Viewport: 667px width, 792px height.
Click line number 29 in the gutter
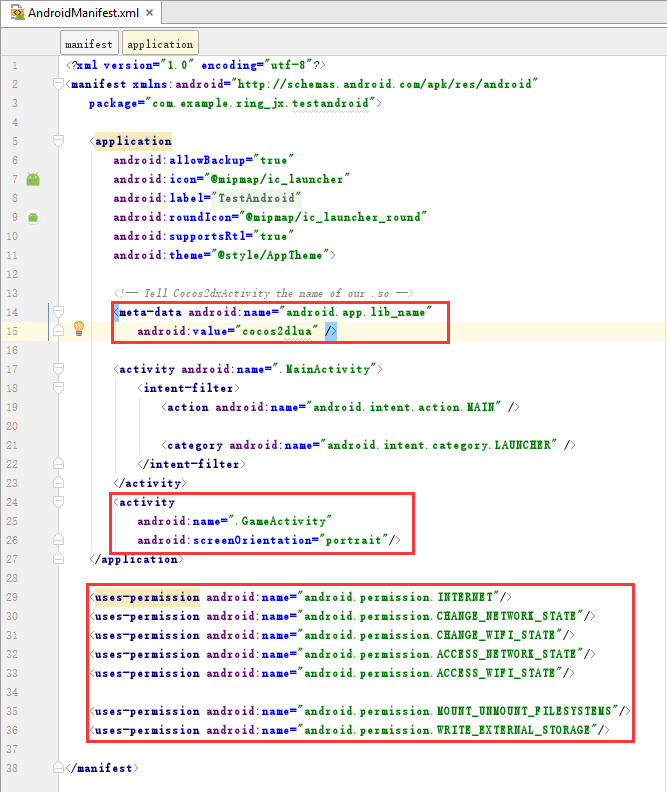pyautogui.click(x=12, y=597)
